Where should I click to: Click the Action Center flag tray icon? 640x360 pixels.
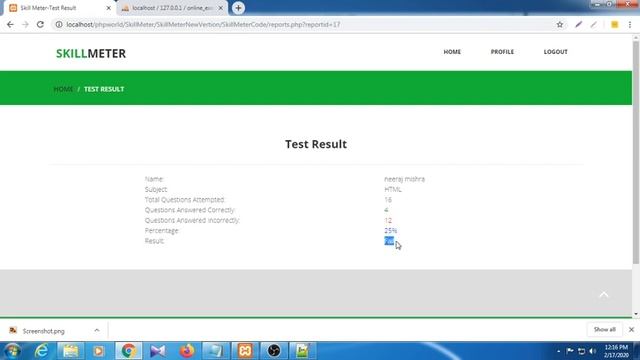point(570,351)
